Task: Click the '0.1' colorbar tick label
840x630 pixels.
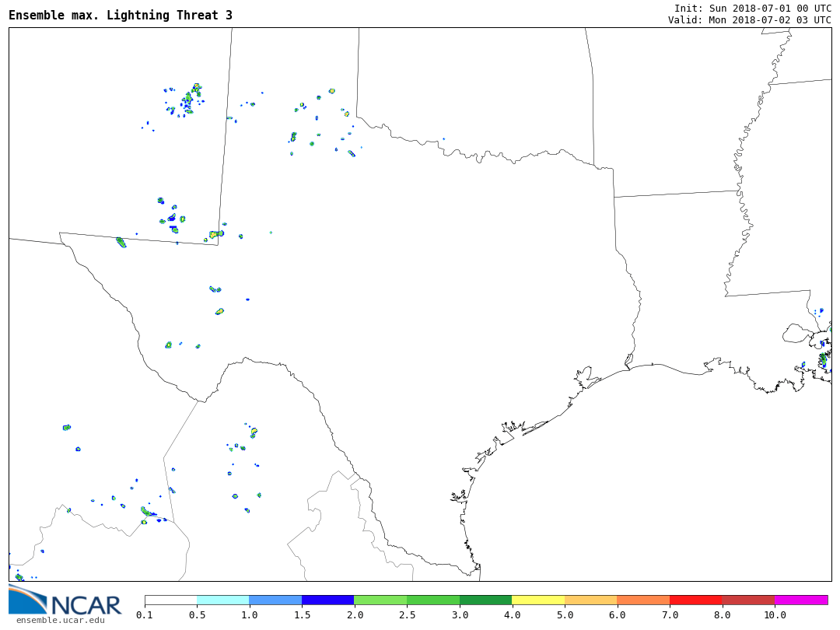Action: (145, 615)
